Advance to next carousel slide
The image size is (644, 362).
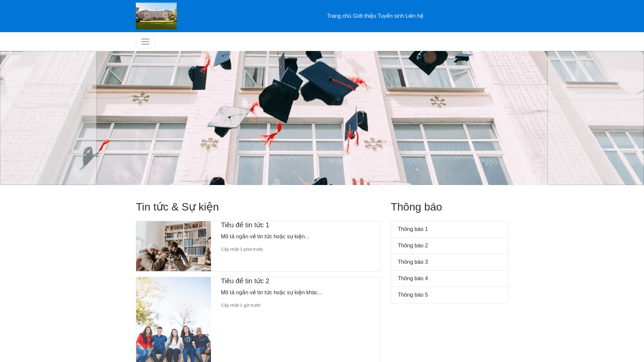tap(595, 118)
